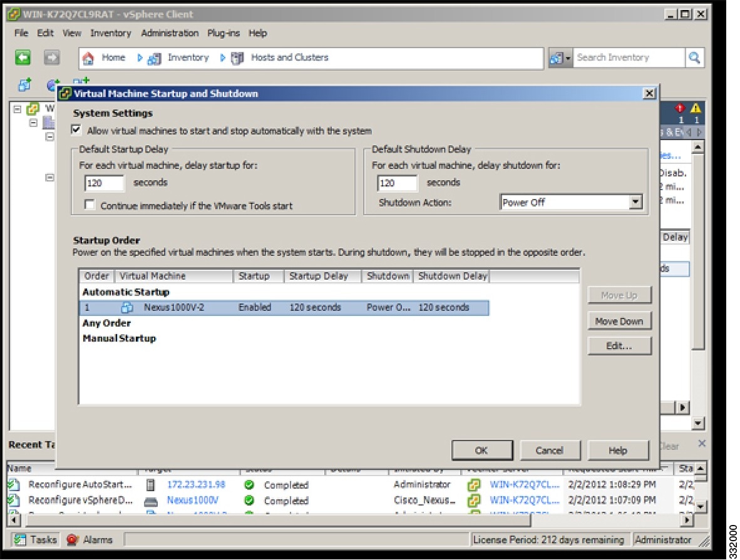Click the Tasks icon in status bar
This screenshot has height=560, width=740.
click(19, 539)
